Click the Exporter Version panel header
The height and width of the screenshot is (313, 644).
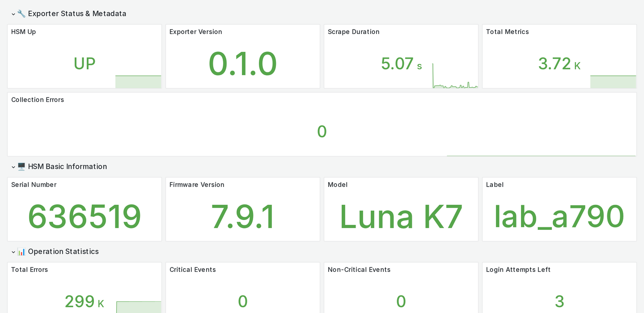[195, 32]
